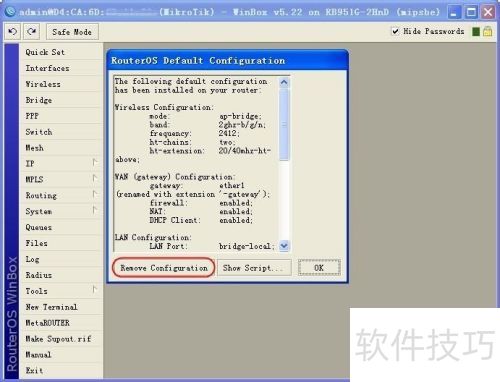Click OK in Default Configuration dialog
The image size is (500, 382).
tap(319, 268)
